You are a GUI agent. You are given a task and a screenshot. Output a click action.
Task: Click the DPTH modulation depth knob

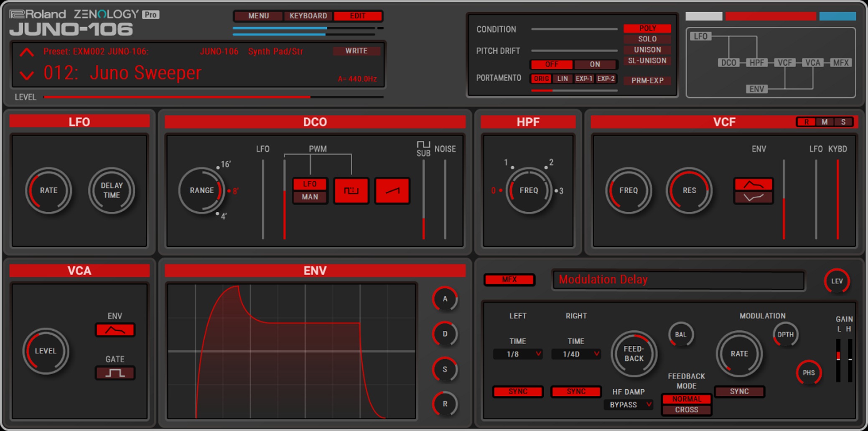786,335
